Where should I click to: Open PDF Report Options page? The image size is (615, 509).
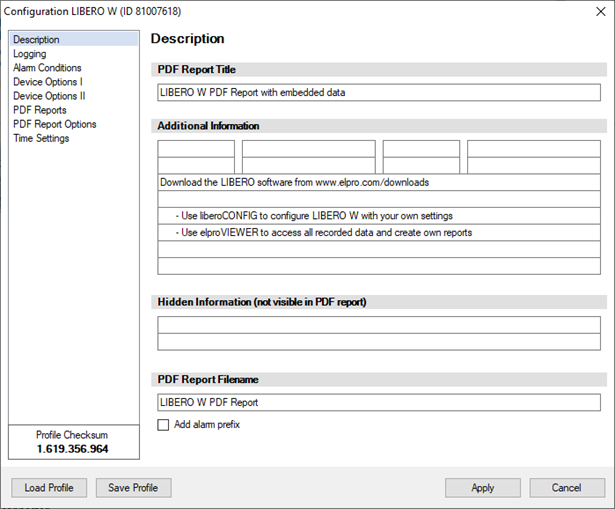pyautogui.click(x=55, y=124)
